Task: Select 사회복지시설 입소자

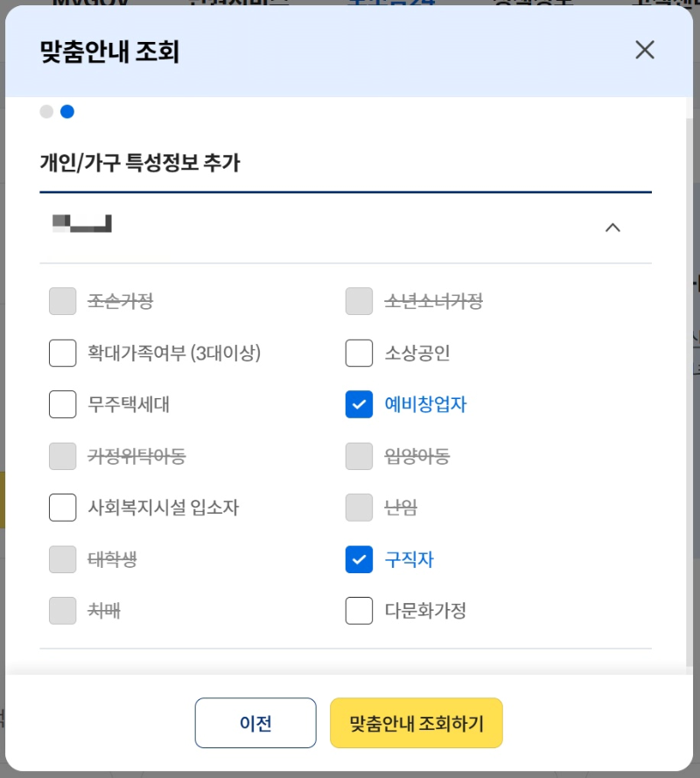Action: (x=62, y=508)
